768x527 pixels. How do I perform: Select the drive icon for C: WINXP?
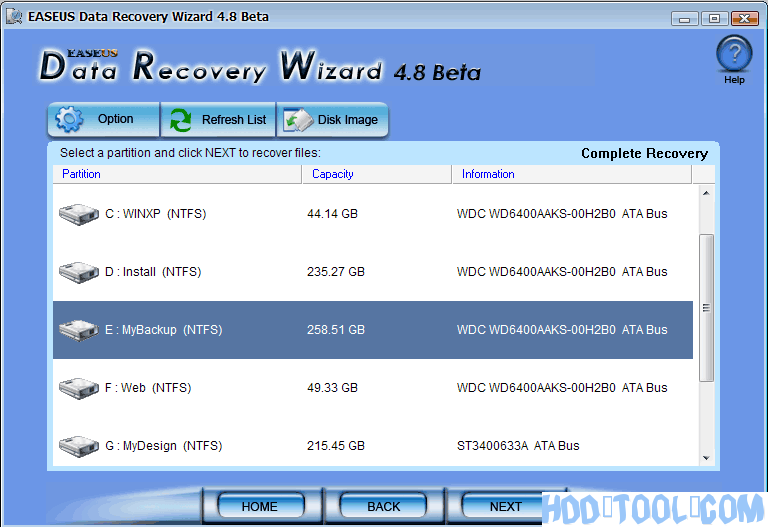78,215
